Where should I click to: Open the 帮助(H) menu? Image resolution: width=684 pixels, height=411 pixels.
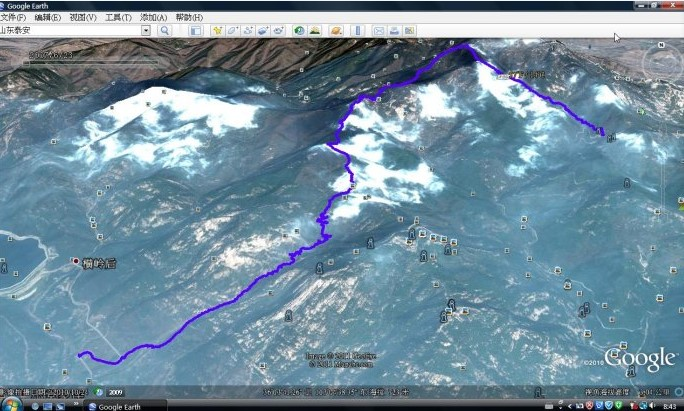pyautogui.click(x=189, y=17)
